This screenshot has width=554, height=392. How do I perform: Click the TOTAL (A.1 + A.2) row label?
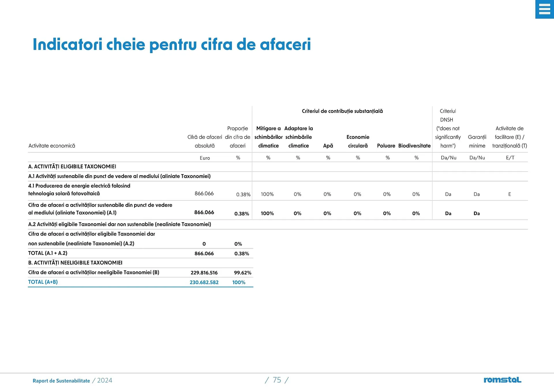click(x=48, y=253)
